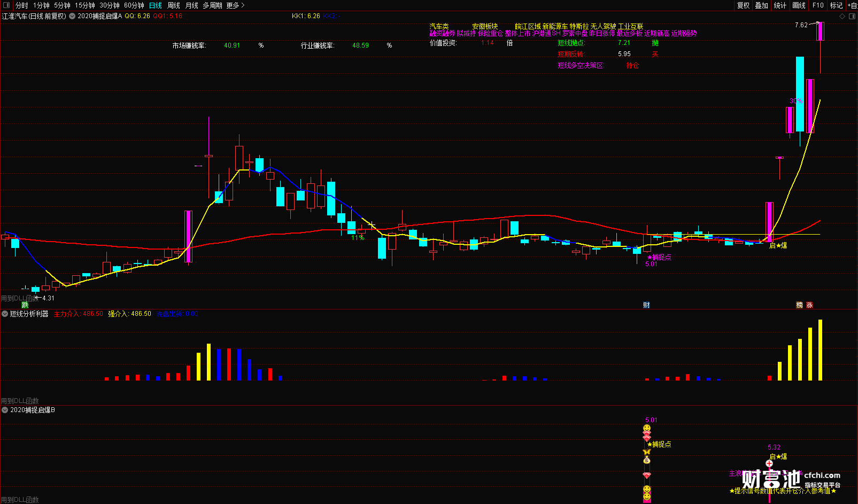Click the ★捕捉点 label on main chart

tap(659, 257)
